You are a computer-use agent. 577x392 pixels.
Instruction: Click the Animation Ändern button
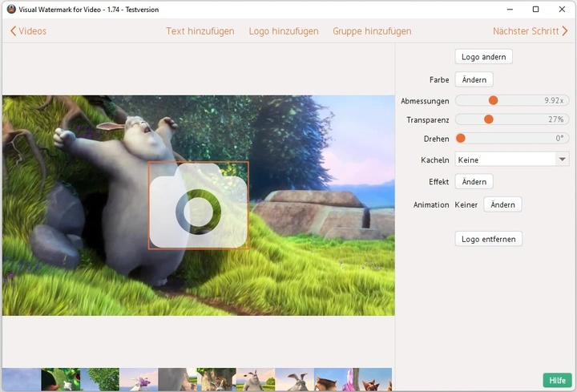[x=502, y=204]
